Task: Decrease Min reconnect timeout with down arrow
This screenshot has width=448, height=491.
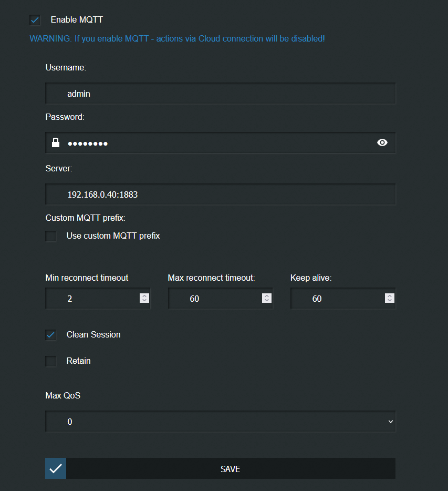Action: [x=144, y=301]
